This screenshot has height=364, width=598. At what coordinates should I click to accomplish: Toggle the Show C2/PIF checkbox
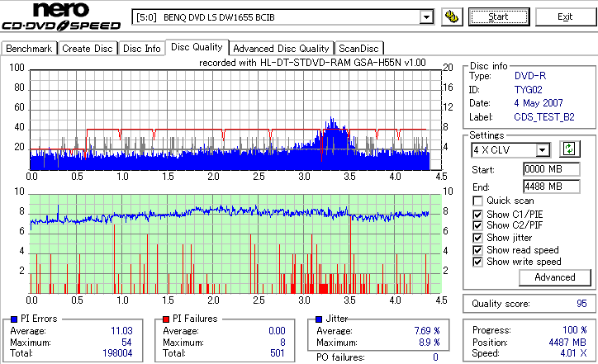[x=477, y=225]
